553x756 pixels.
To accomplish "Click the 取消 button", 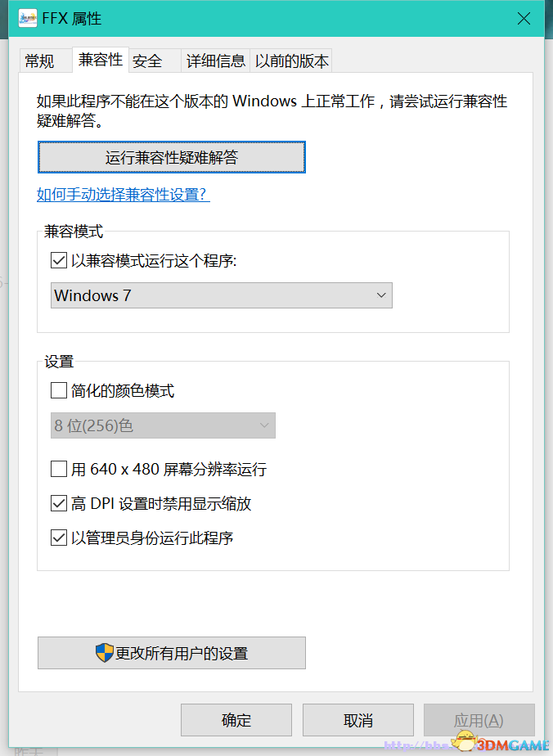I will [358, 720].
